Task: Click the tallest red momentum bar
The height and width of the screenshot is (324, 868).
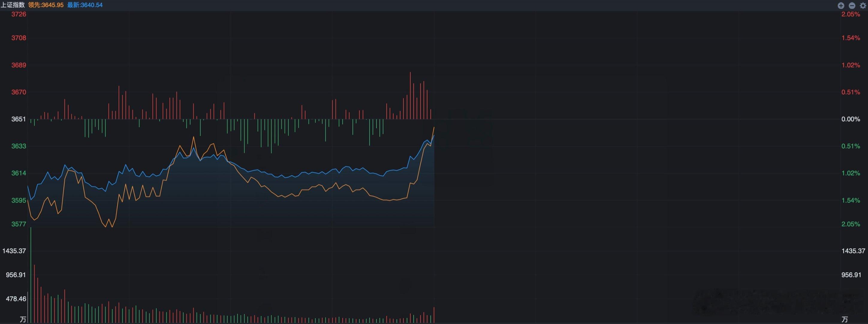Action: pos(410,95)
